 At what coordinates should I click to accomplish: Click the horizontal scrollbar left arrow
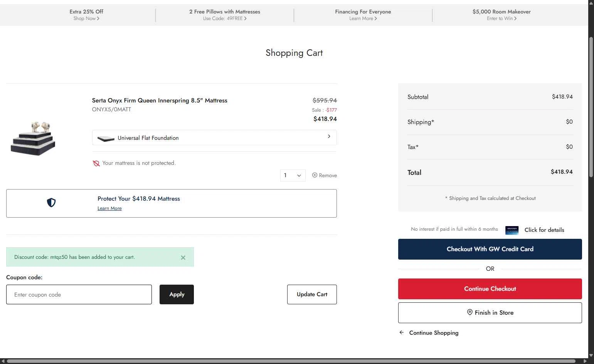[x=3, y=361]
